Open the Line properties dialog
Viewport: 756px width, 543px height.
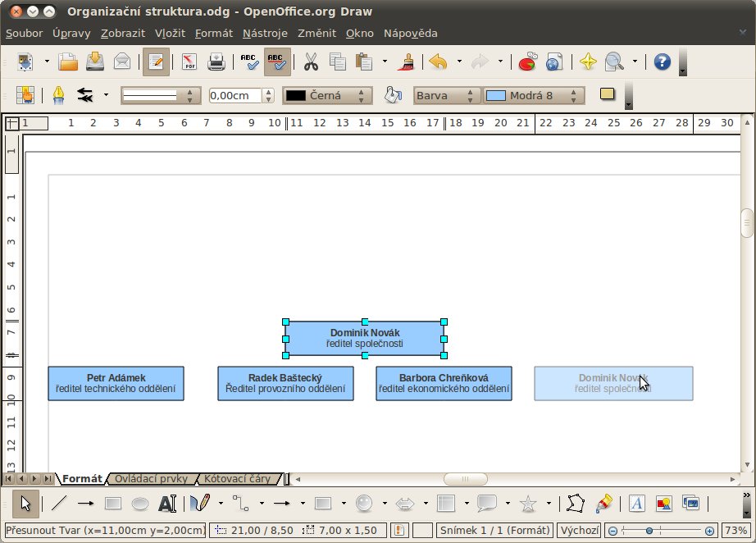pos(58,95)
